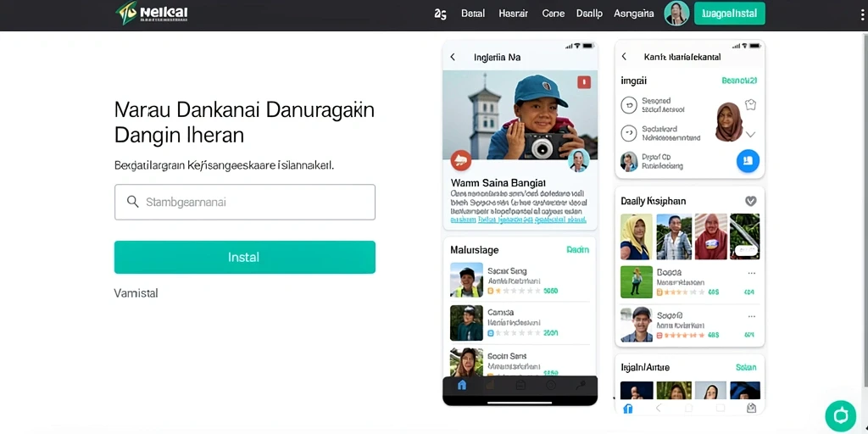Click the Vamistal link
Screen dimensions: 868x434
tap(136, 292)
